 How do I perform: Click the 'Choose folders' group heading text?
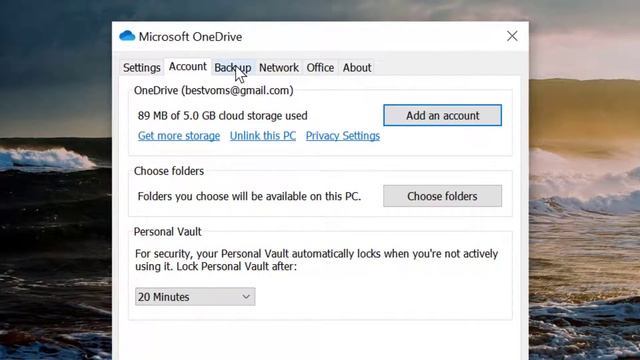coord(169,171)
